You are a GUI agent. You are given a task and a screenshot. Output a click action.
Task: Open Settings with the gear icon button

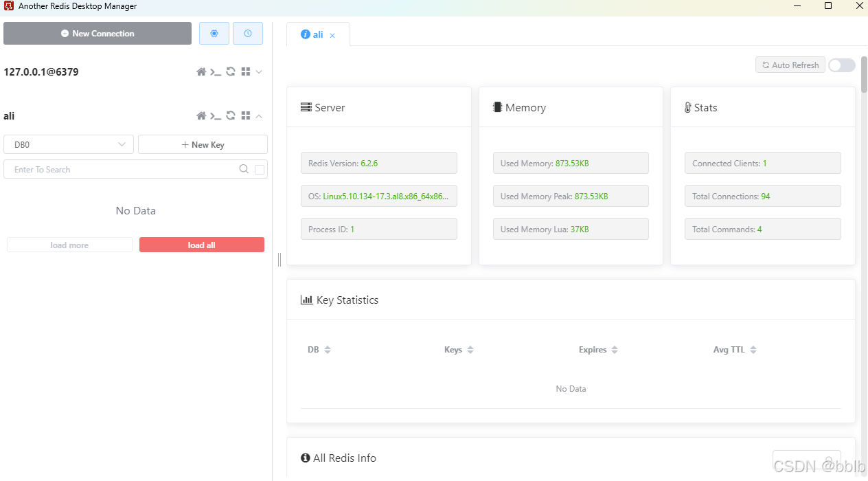(x=214, y=33)
